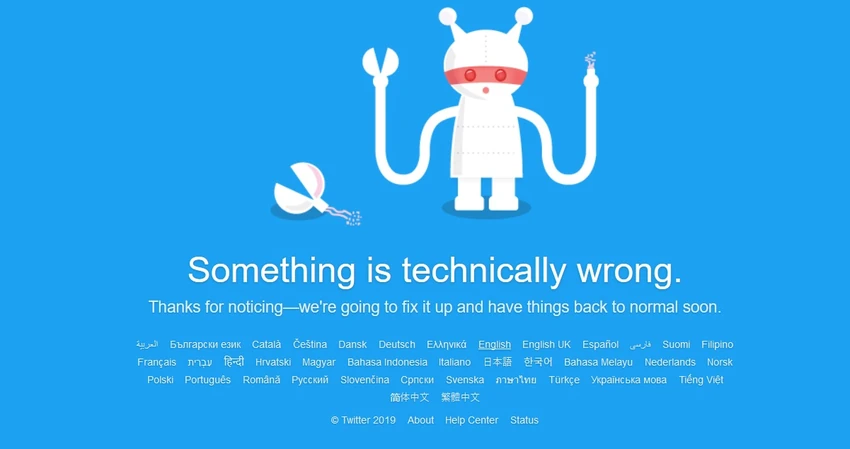
Task: Choose 简体中文 language option
Action: (x=409, y=397)
